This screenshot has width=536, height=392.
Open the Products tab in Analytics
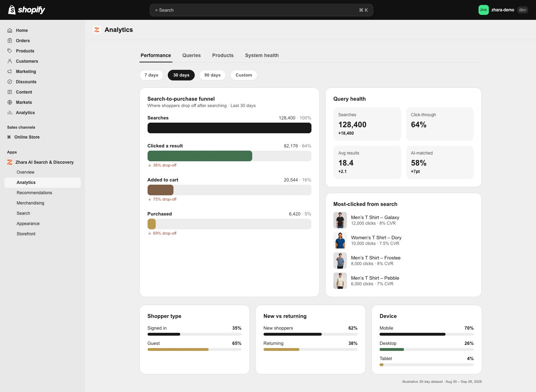(x=223, y=55)
